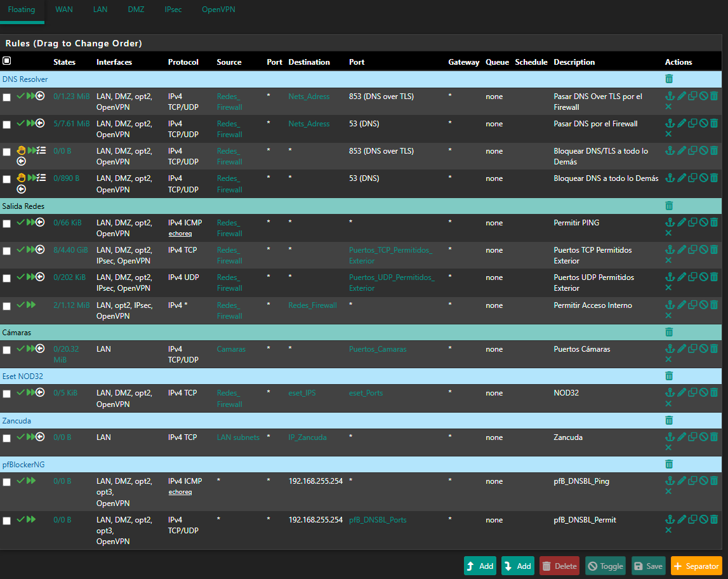Open Redes_Firewall destination in Permitir Acceso Interno
728x579 pixels.
click(312, 305)
